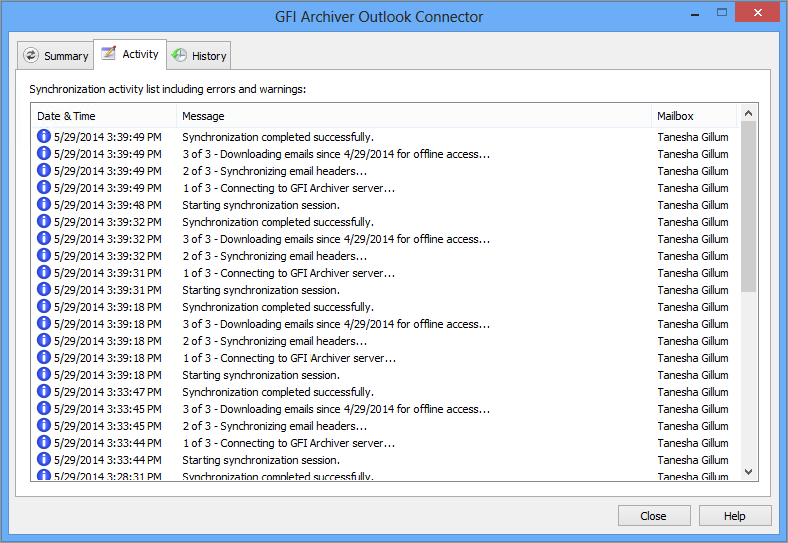Click the scroll up arrow of the activity list
788x543 pixels.
[x=748, y=113]
